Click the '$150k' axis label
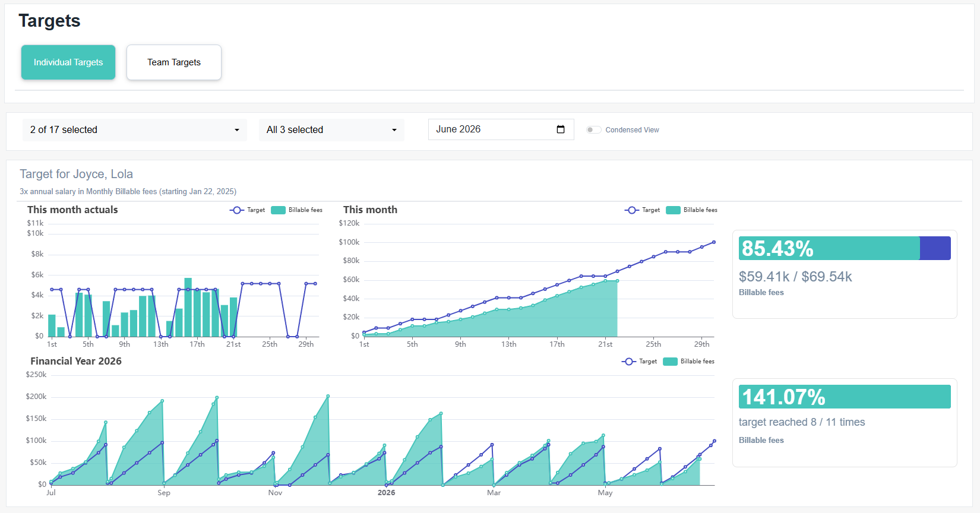The image size is (980, 513). [x=36, y=419]
